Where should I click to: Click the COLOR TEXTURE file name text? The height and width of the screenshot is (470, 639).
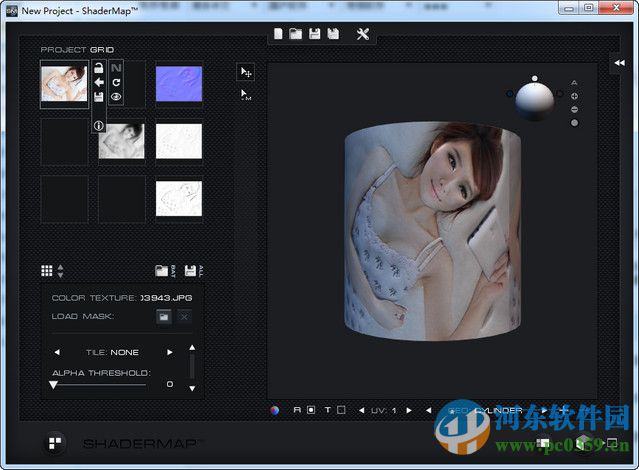coord(166,298)
